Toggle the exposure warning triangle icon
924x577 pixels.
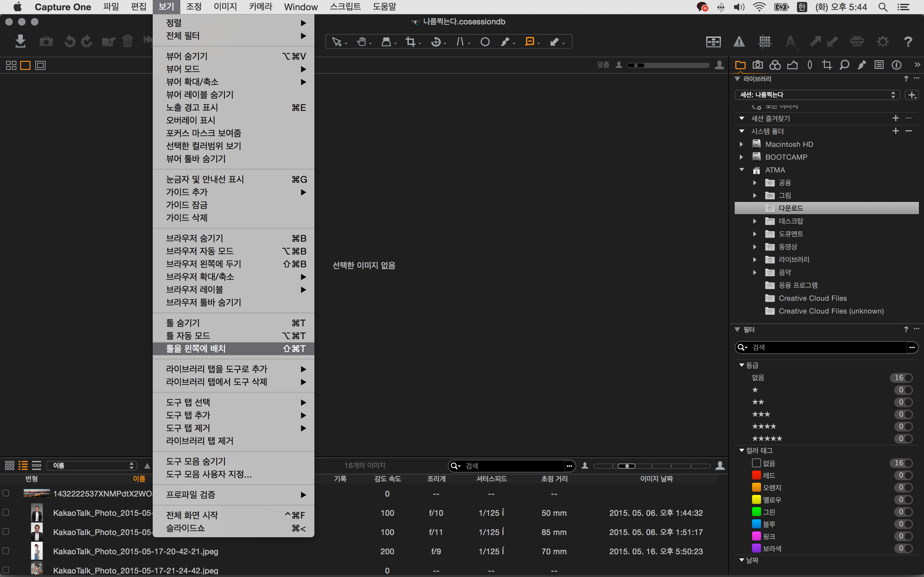click(x=739, y=42)
